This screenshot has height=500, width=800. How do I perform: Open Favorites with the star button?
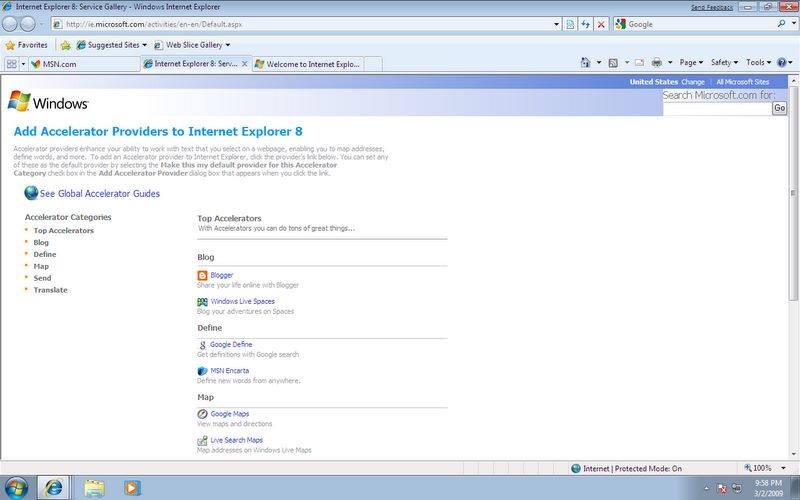pyautogui.click(x=27, y=45)
